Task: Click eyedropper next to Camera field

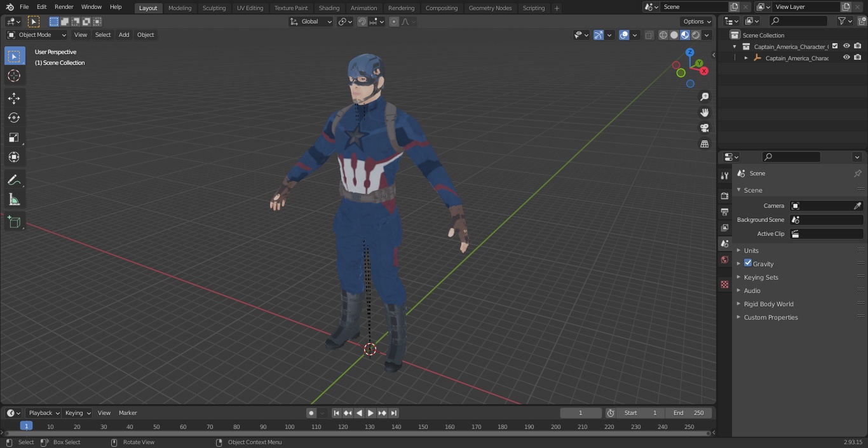Action: 857,206
